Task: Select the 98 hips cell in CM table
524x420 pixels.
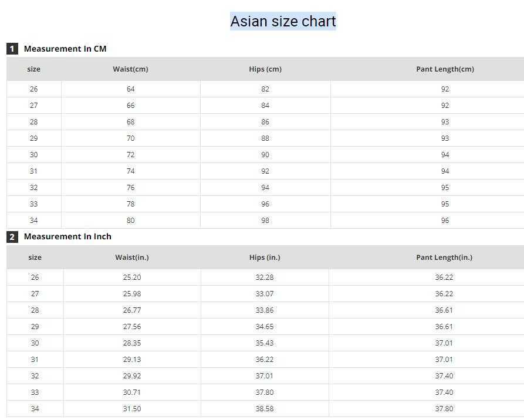Action: pyautogui.click(x=265, y=221)
